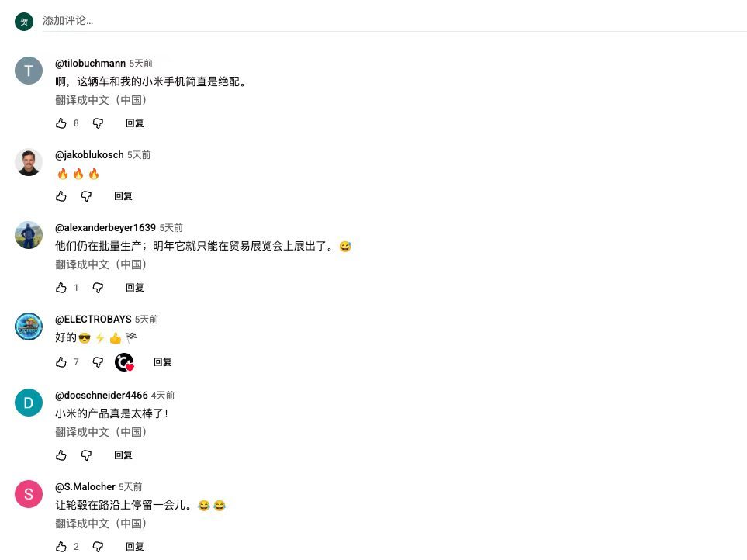Click 翻译成中文 under @docschneider4466's comment

(101, 432)
